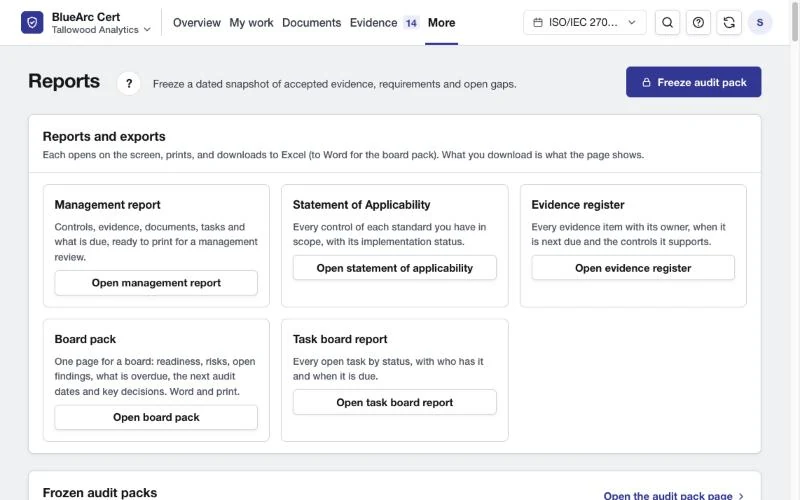This screenshot has width=800, height=500.
Task: Click the Task board report title
Action: 340,339
